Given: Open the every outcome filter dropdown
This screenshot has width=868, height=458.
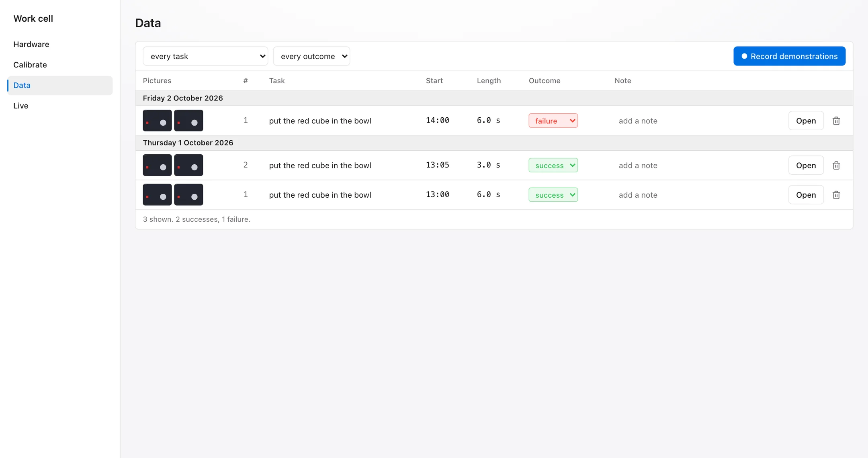Looking at the screenshot, I should point(311,56).
